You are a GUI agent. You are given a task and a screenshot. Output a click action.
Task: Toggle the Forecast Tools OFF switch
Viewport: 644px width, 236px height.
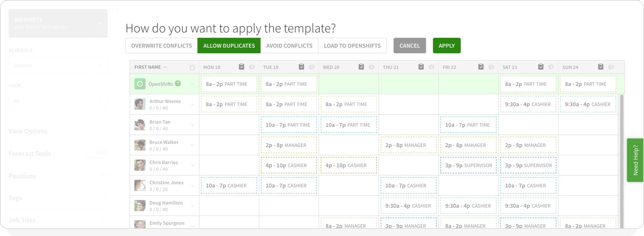(x=97, y=153)
